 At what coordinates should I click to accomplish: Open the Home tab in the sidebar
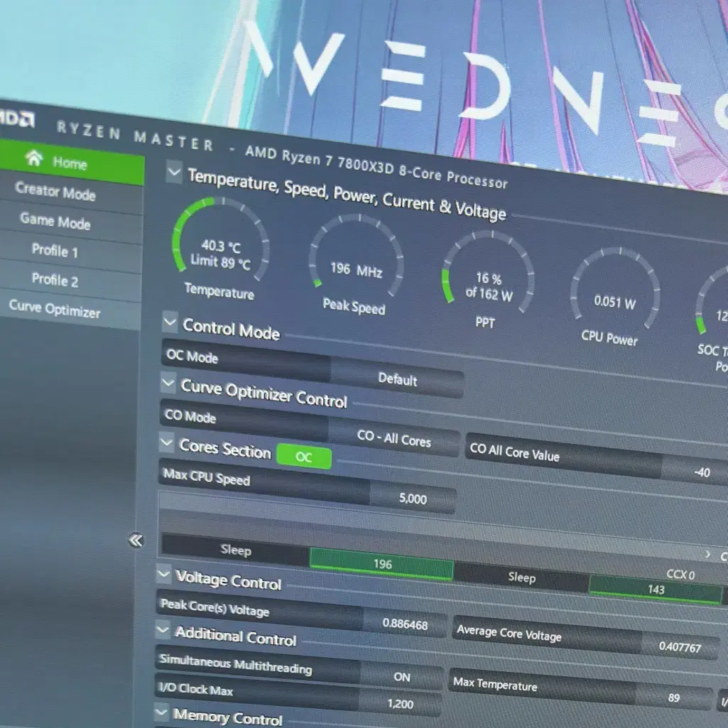pyautogui.click(x=70, y=162)
